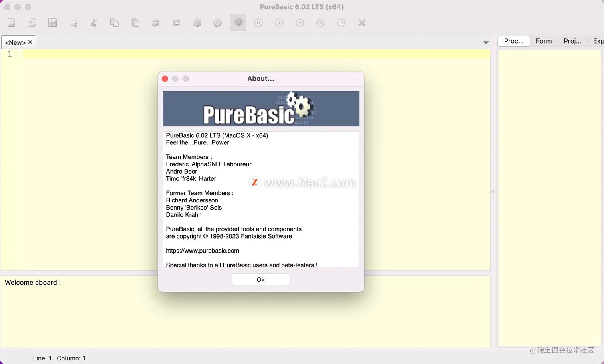
Task: Close the About dialog with red button
Action: (165, 79)
